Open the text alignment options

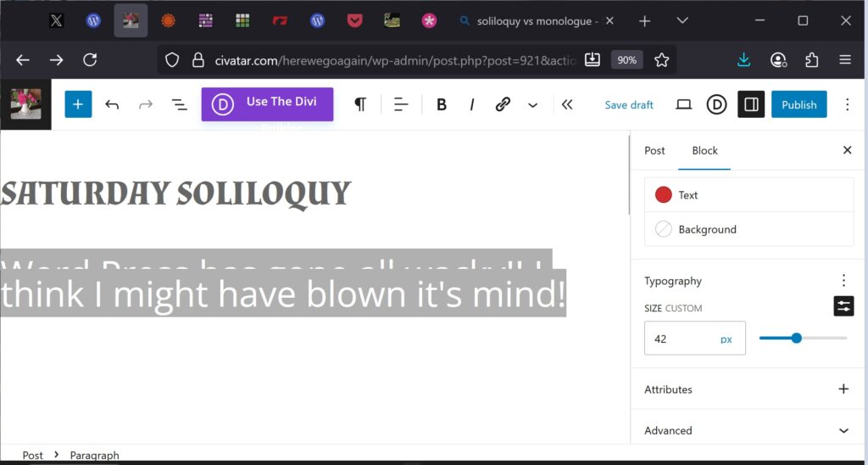[401, 104]
